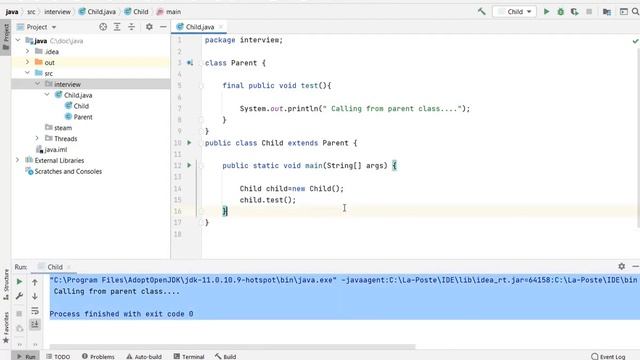Viewport: 640px width, 360px height.
Task: Open the Problems tool window
Action: click(98, 356)
